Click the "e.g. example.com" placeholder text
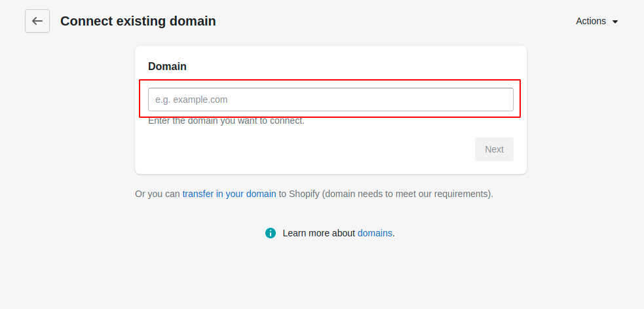Viewport: 644px width, 309px height. click(191, 100)
